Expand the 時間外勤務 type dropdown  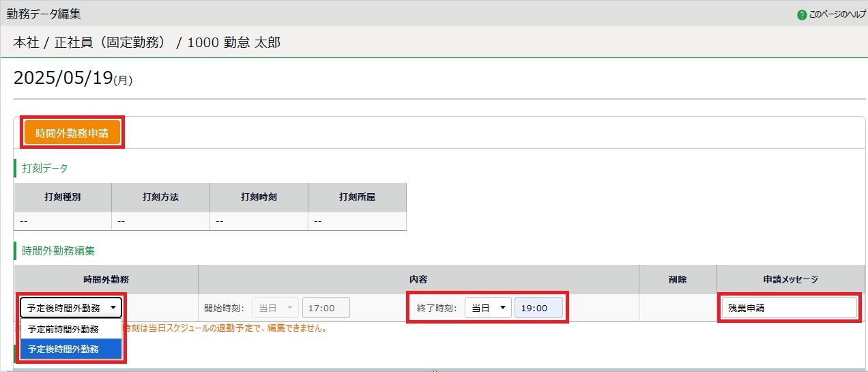click(x=71, y=308)
